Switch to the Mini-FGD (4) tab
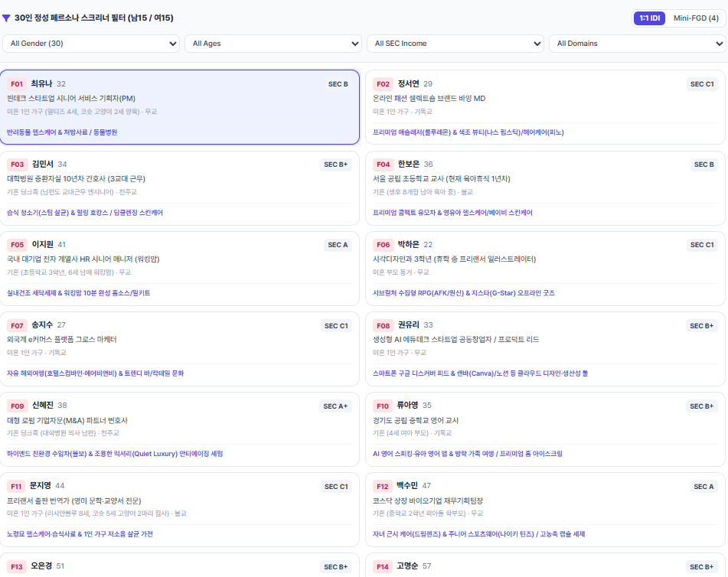 tap(696, 18)
